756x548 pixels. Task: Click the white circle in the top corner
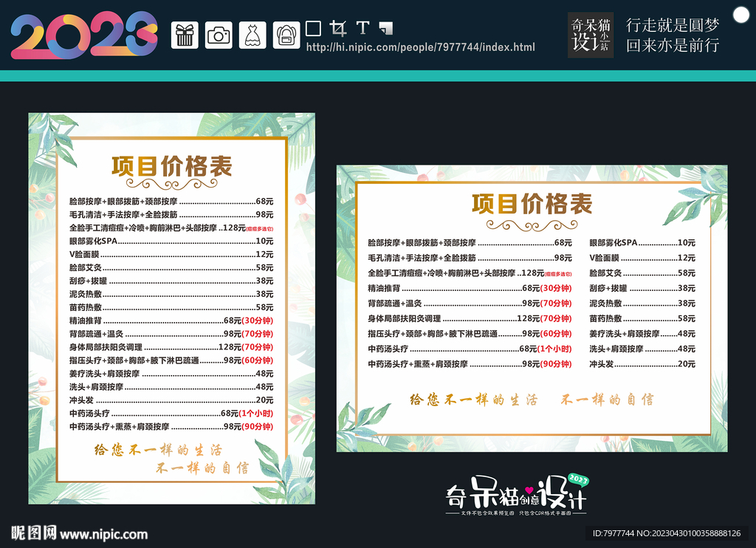(x=741, y=15)
